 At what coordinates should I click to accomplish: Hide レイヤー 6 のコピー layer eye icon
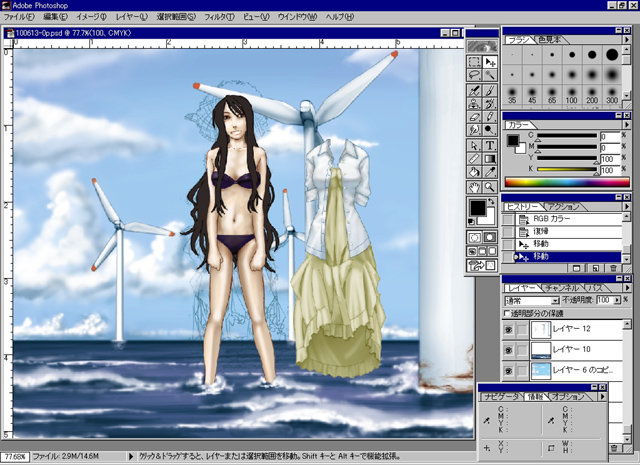(x=509, y=371)
